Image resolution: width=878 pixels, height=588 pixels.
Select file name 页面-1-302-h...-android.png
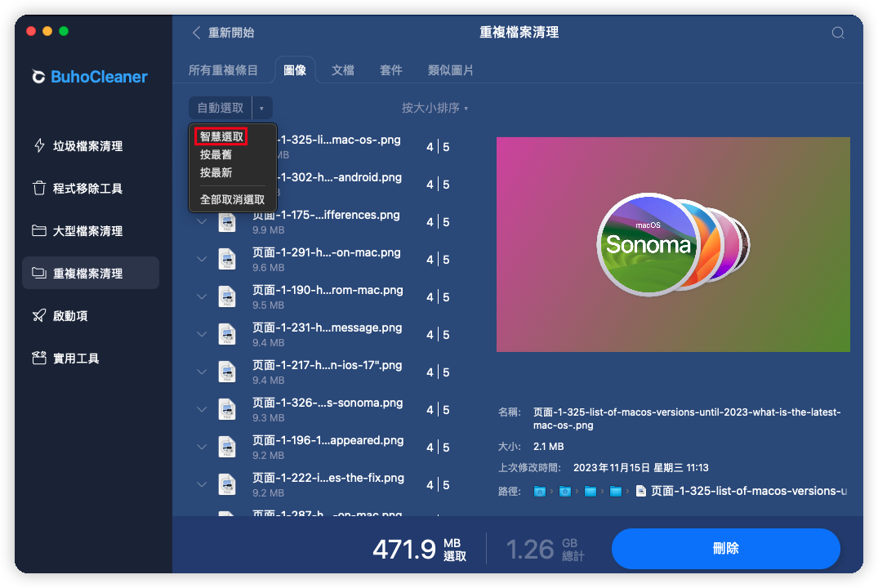point(340,177)
